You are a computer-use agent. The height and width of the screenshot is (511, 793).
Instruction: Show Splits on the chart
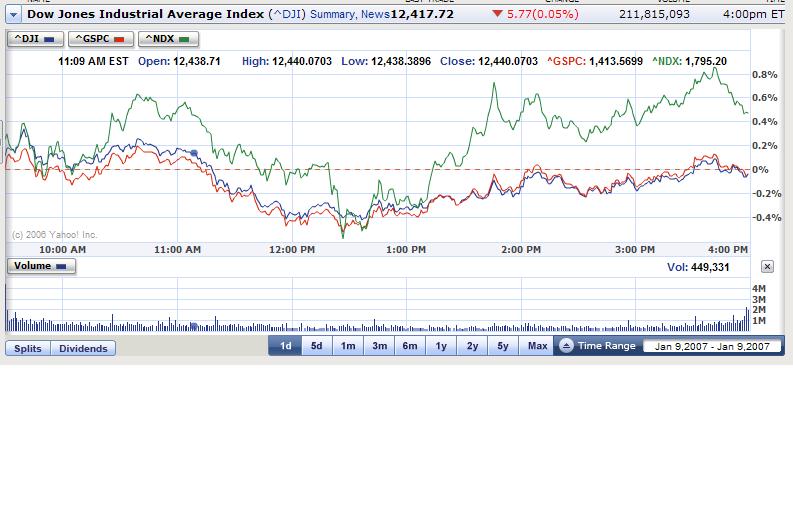pos(28,348)
